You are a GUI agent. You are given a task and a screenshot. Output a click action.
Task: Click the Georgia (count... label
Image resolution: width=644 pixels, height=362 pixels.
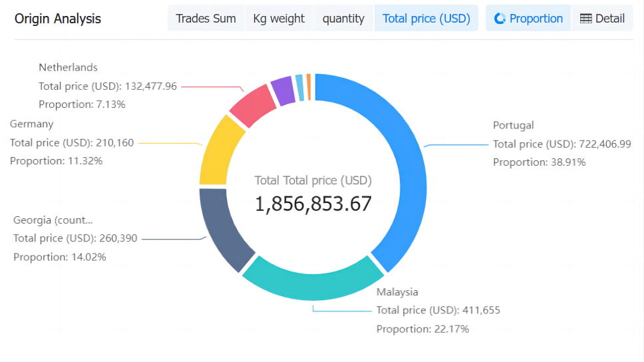pyautogui.click(x=53, y=220)
